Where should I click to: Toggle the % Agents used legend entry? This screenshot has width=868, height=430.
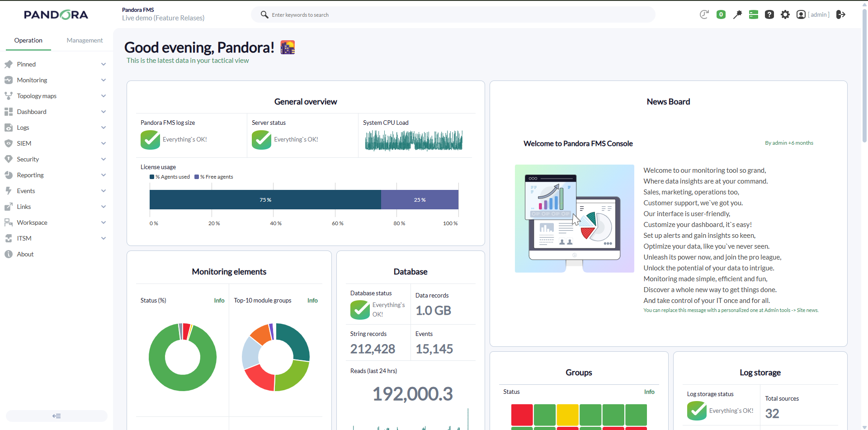tap(170, 177)
